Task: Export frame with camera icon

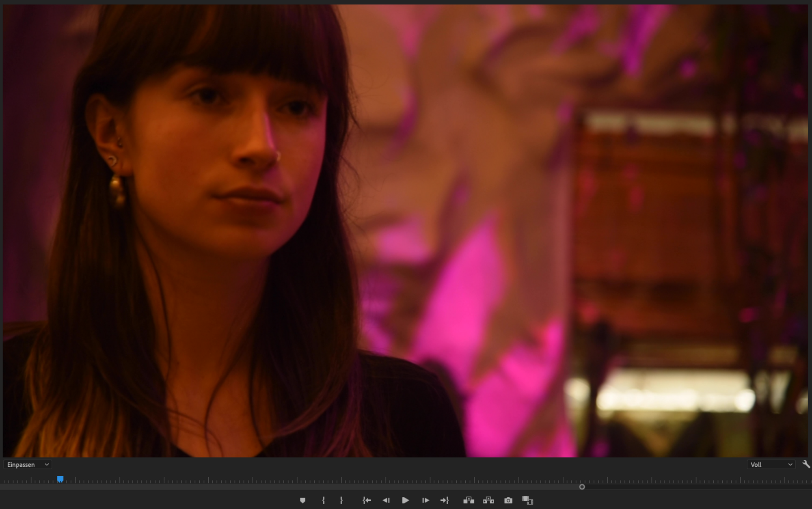Action: tap(508, 500)
